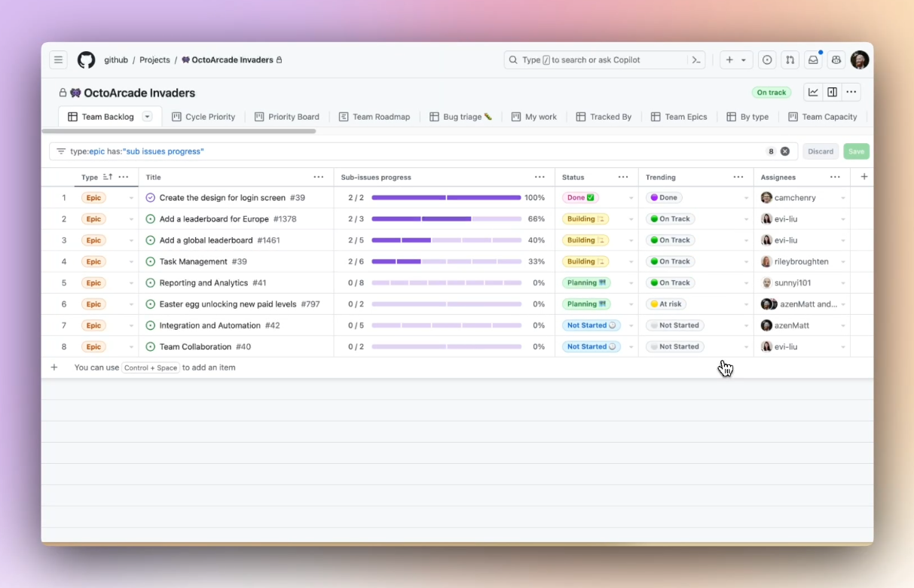
Task: Open the hamburger menu icon top left
Action: [x=58, y=59]
